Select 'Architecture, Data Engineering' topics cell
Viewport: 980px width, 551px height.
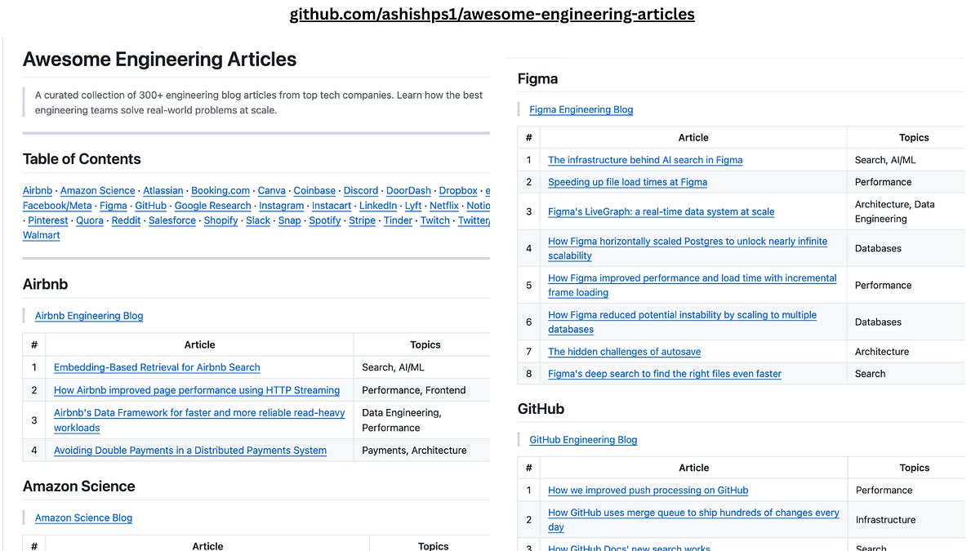coord(905,211)
